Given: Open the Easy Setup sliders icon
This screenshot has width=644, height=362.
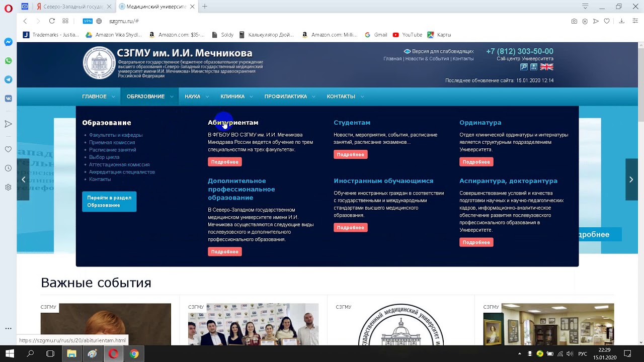Looking at the screenshot, I should click(636, 21).
